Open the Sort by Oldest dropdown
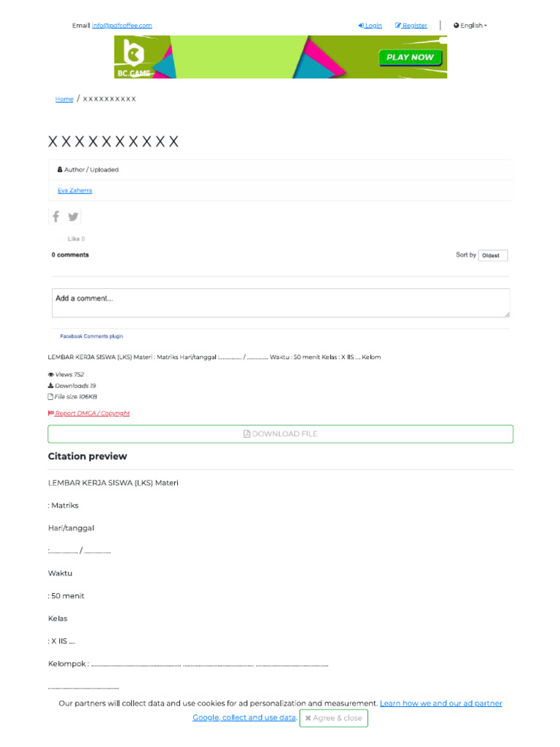 coord(493,255)
